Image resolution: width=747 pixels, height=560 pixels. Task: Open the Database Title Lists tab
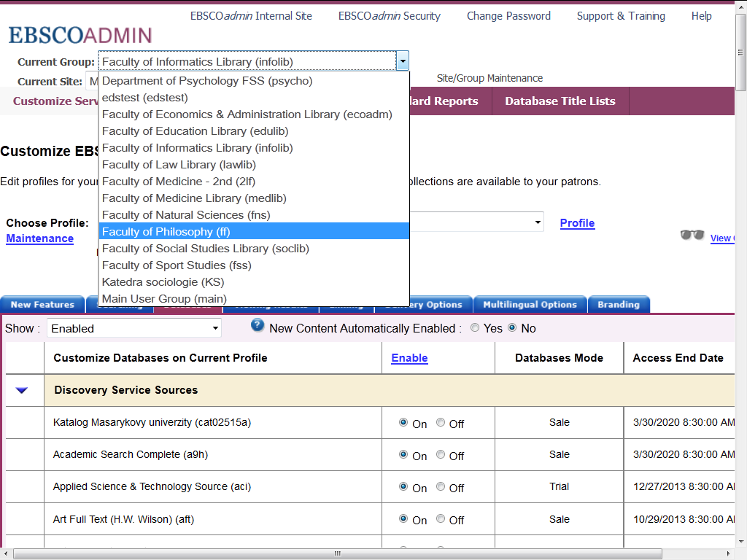(x=560, y=101)
